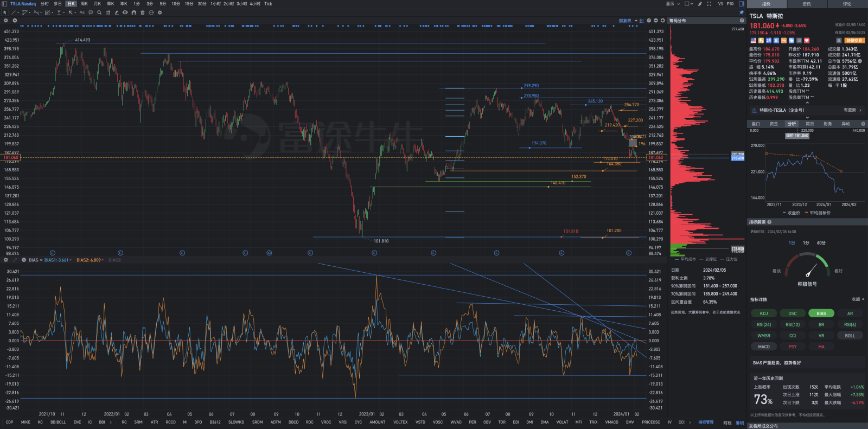The width and height of the screenshot is (868, 429).
Task: Open the layout box dropdown
Action: pos(689,4)
